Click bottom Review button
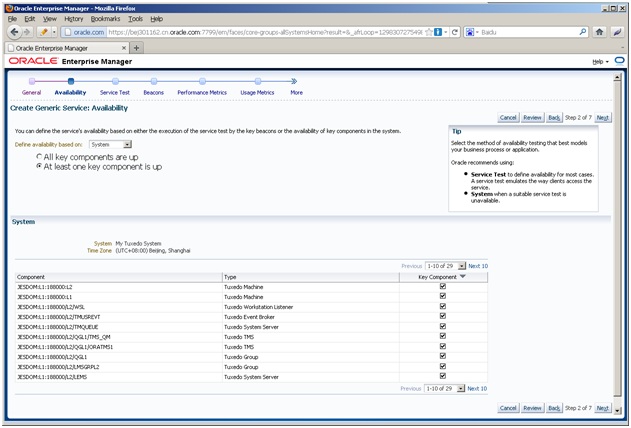The height and width of the screenshot is (428, 631). coord(532,408)
